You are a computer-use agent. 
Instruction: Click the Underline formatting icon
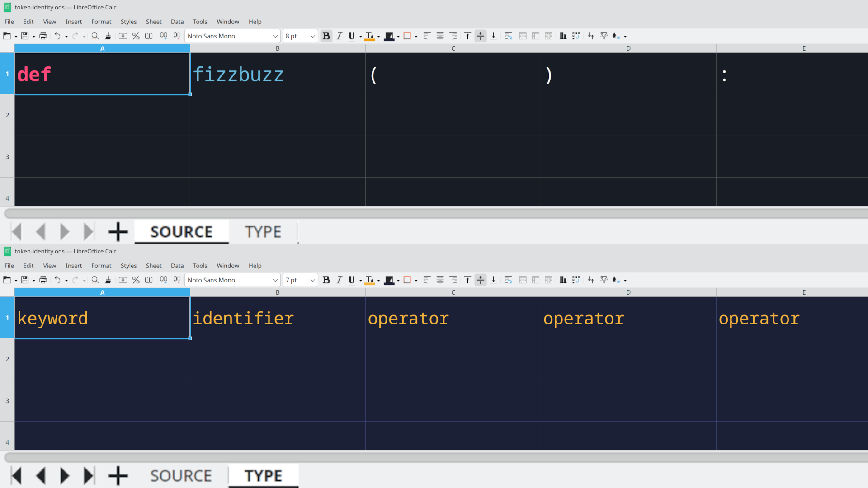tap(351, 36)
